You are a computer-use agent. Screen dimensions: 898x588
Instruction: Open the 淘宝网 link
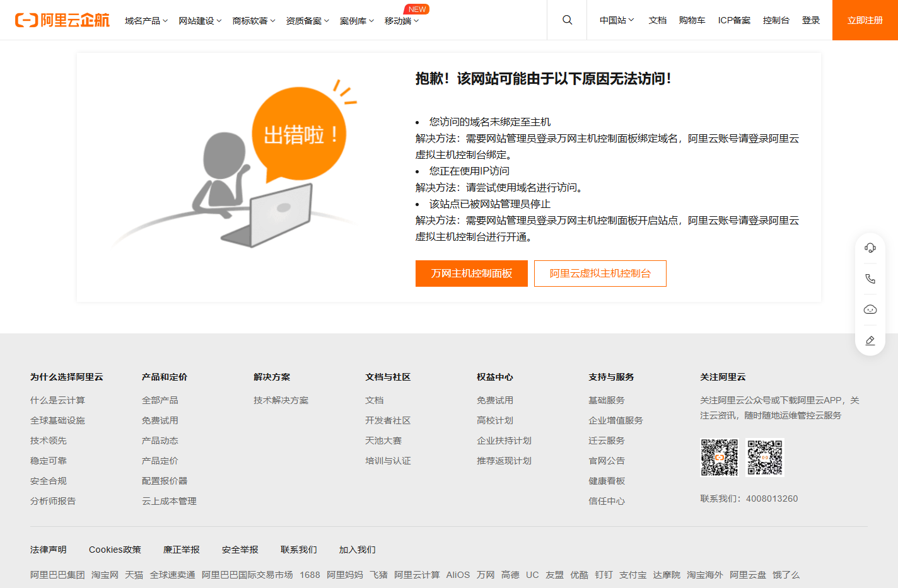click(x=105, y=575)
